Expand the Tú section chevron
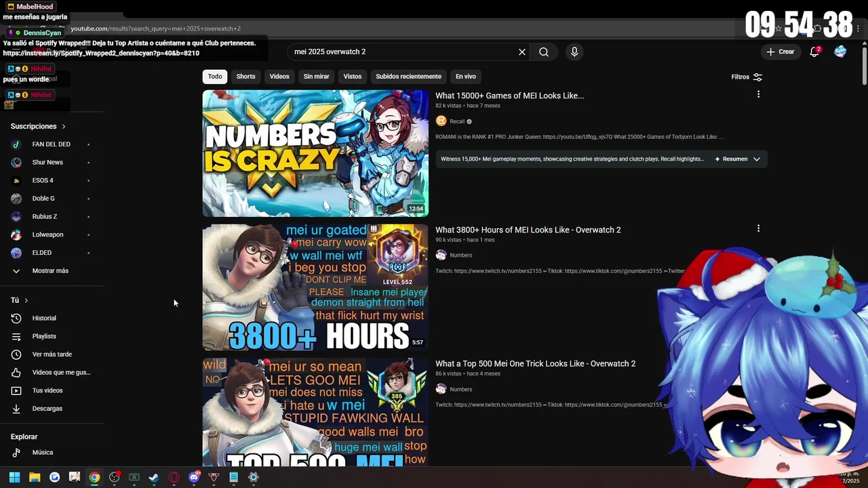This screenshot has height=488, width=868. pyautogui.click(x=26, y=300)
